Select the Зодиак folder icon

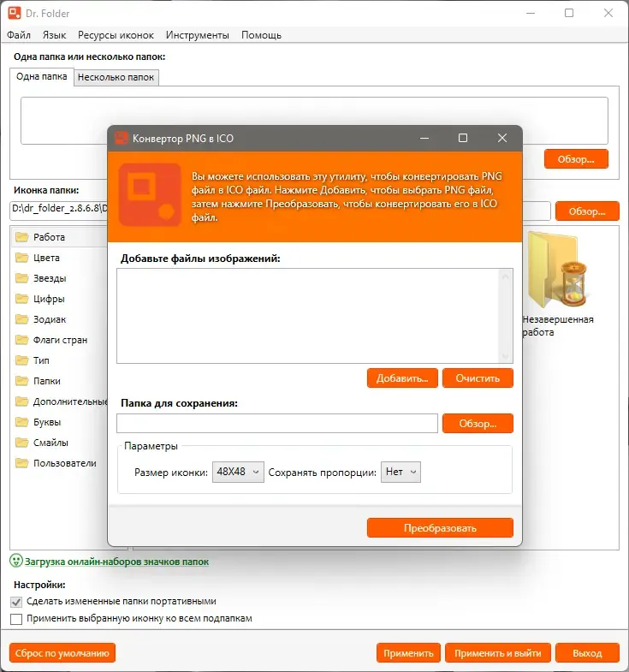tap(21, 319)
